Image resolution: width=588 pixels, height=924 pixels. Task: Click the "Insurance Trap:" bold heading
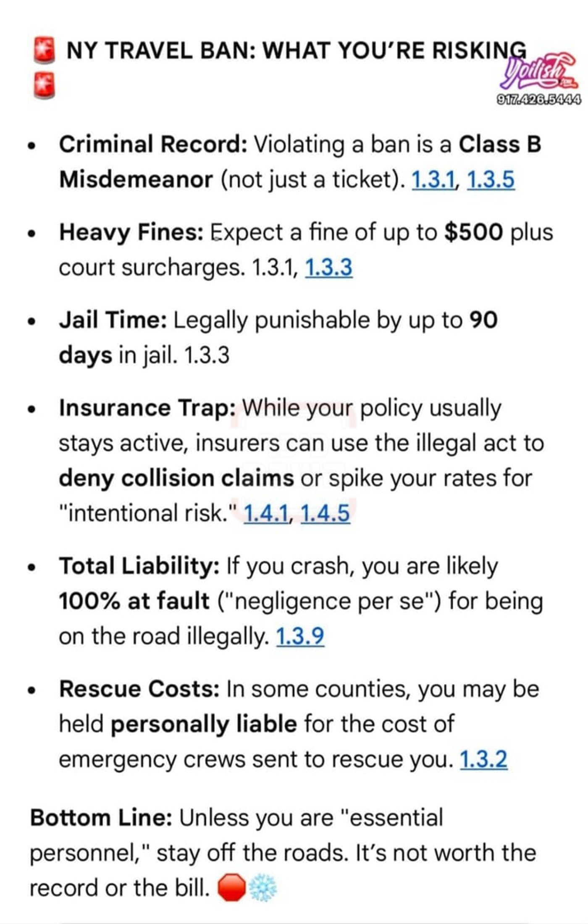147,408
